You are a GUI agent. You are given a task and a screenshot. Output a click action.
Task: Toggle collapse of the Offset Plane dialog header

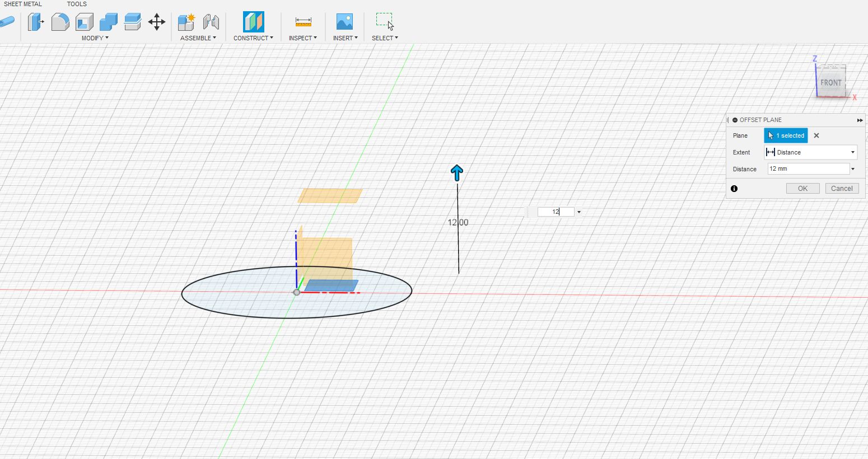pyautogui.click(x=734, y=120)
